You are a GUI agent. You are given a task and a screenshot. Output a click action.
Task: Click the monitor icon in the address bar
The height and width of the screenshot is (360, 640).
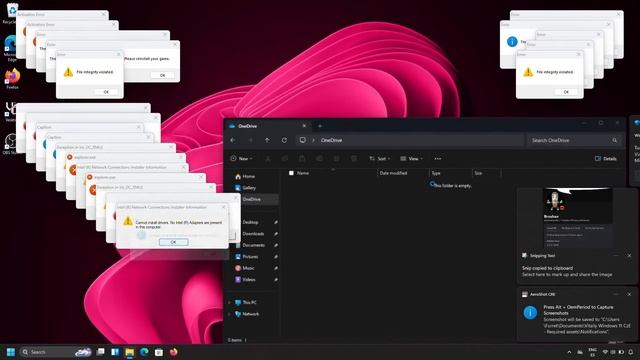pyautogui.click(x=302, y=140)
